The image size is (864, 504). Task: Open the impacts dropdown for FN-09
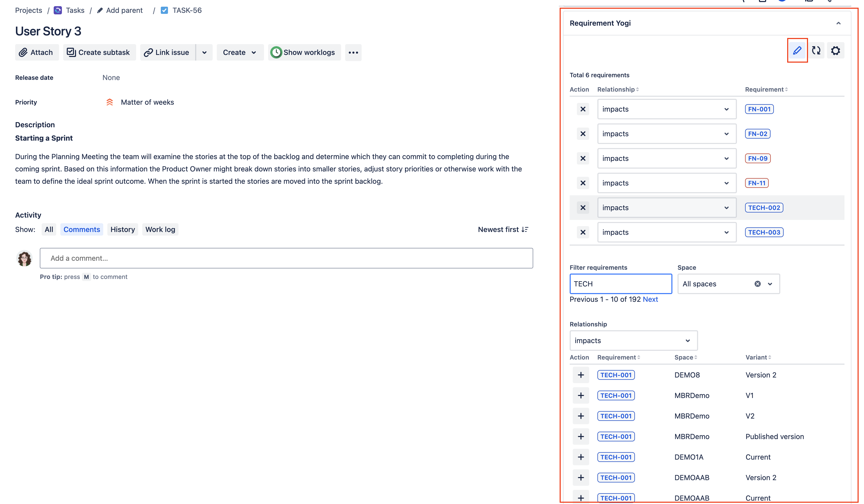click(727, 158)
